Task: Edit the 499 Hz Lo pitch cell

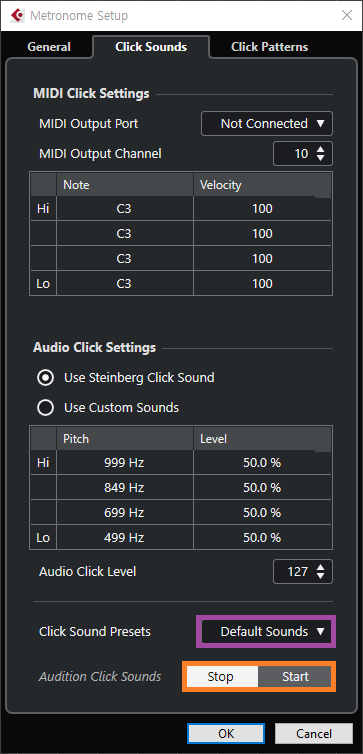Action: (x=125, y=537)
